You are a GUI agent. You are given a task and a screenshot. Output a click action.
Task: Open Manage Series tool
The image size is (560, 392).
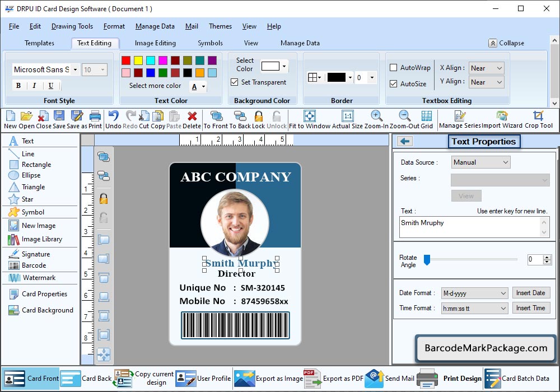click(460, 120)
